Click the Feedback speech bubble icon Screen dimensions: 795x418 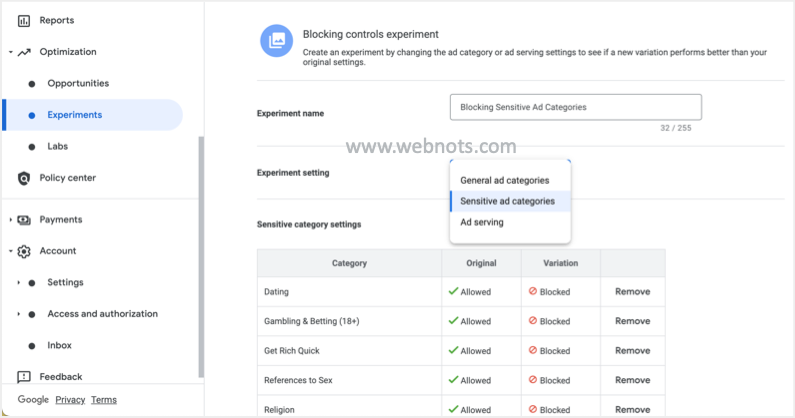(24, 377)
